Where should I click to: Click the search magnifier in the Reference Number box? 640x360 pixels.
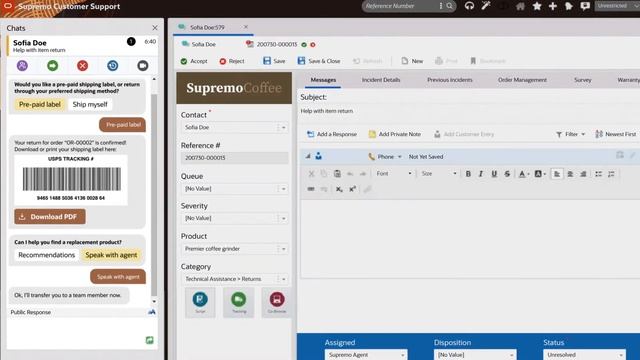[x=449, y=6]
